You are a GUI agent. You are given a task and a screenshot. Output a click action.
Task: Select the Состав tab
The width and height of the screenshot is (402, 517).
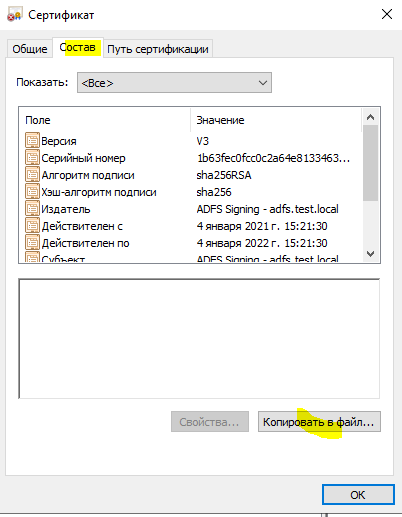pyautogui.click(x=78, y=47)
